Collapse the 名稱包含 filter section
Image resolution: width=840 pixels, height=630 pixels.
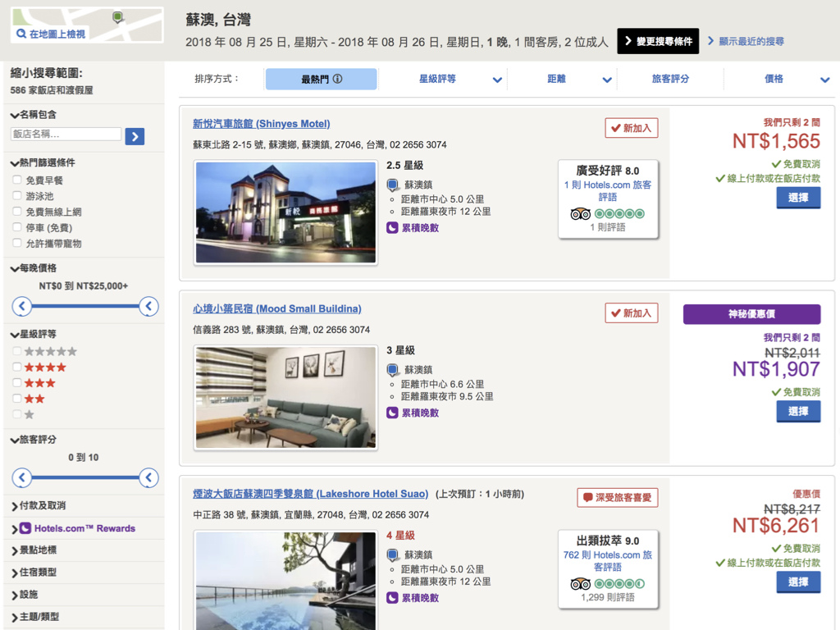33,115
